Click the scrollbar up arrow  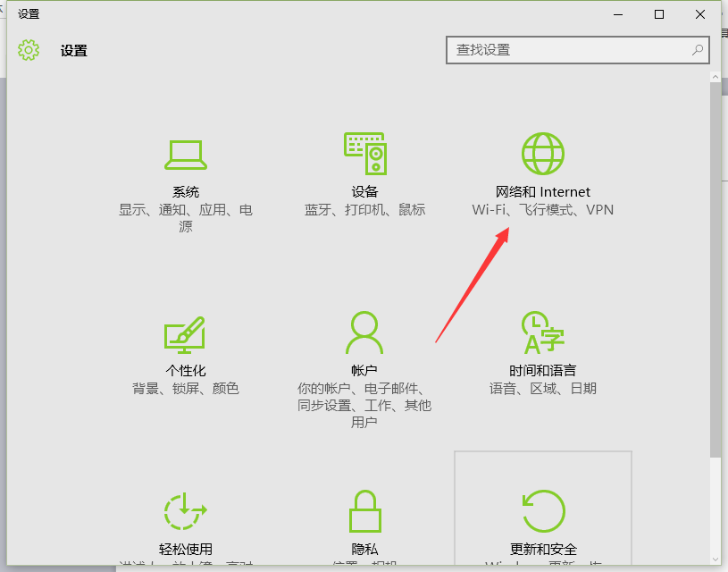[715, 78]
